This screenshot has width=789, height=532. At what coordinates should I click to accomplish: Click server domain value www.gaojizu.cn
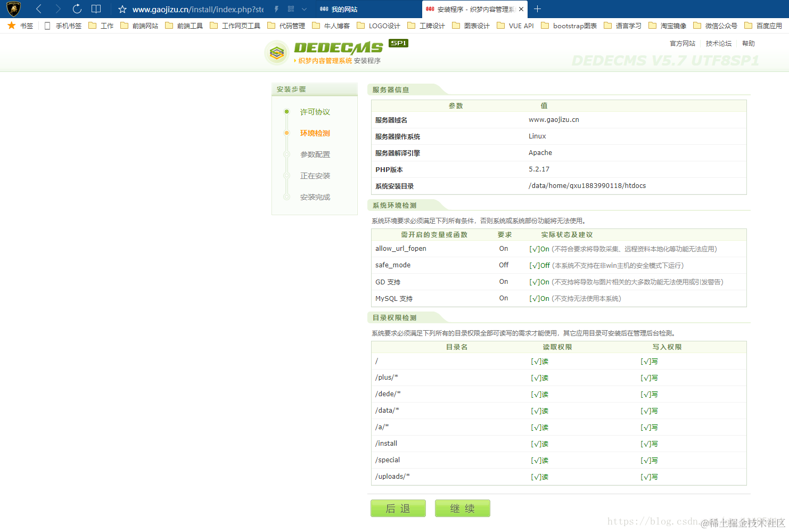(554, 120)
